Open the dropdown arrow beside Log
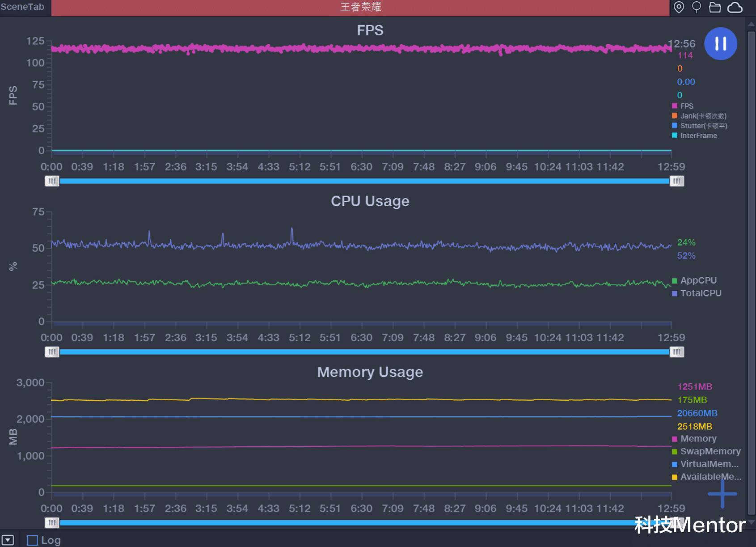Viewport: 756px width, 547px height. [x=8, y=540]
